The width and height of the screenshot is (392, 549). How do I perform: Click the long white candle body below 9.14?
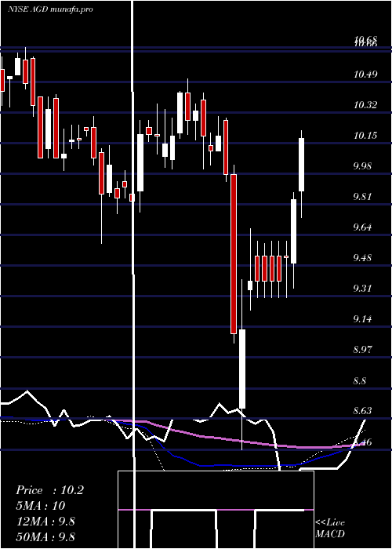[x=241, y=369]
